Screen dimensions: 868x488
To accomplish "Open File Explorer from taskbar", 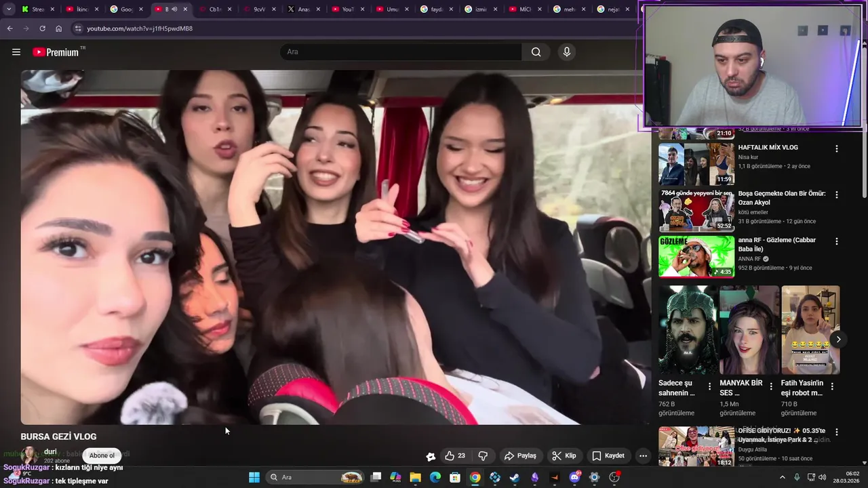I will (416, 477).
